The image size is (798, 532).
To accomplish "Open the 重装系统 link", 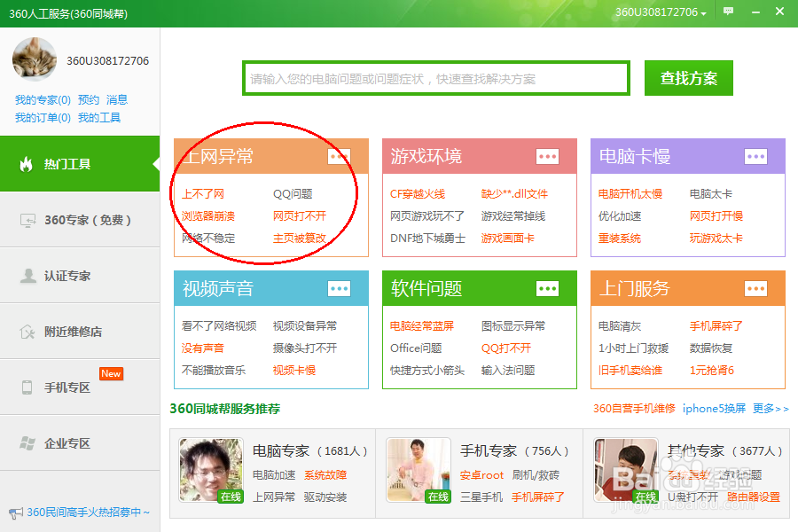I will [620, 239].
